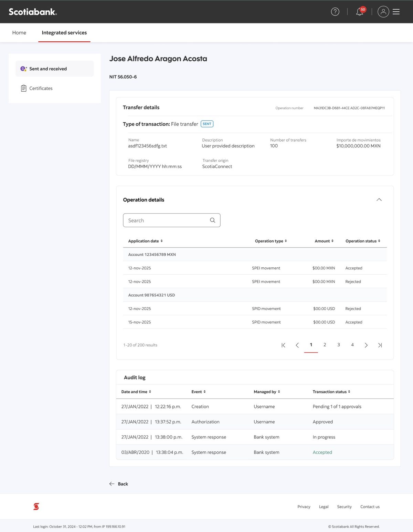Viewport: 413px width, 532px height.
Task: Click the red Scotiabank footer symbol
Action: pos(36,506)
